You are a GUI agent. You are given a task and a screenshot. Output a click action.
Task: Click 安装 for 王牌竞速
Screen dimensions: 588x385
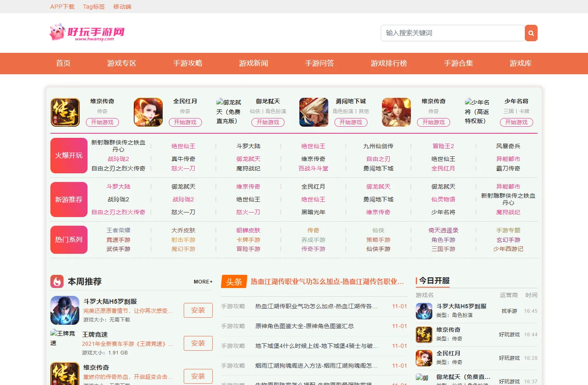(198, 343)
